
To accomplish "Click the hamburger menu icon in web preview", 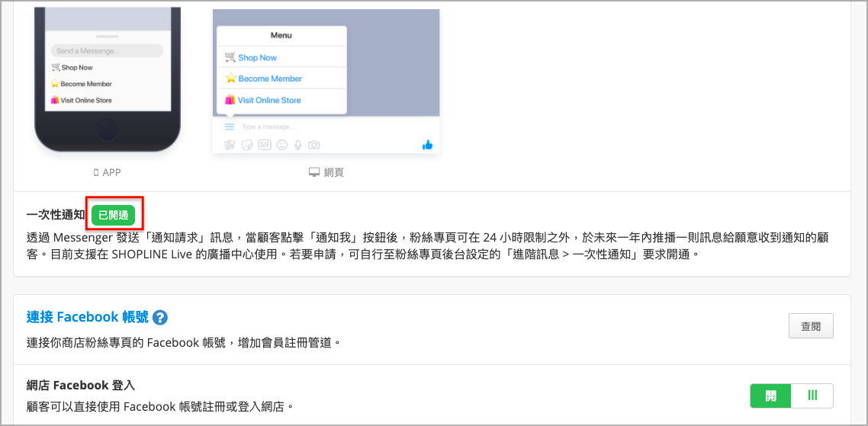I will tap(230, 127).
